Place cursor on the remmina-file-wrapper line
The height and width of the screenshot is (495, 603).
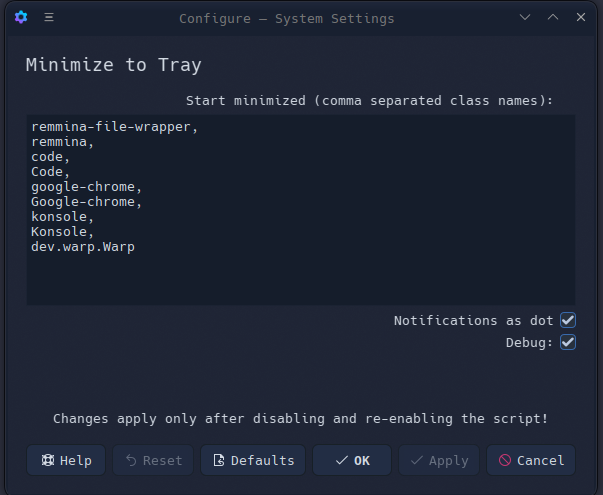pyautogui.click(x=114, y=127)
